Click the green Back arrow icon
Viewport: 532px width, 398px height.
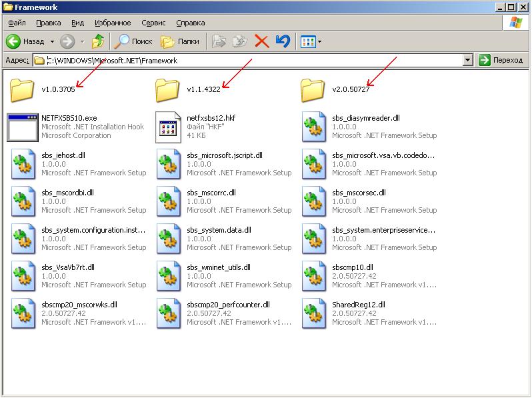tap(13, 41)
